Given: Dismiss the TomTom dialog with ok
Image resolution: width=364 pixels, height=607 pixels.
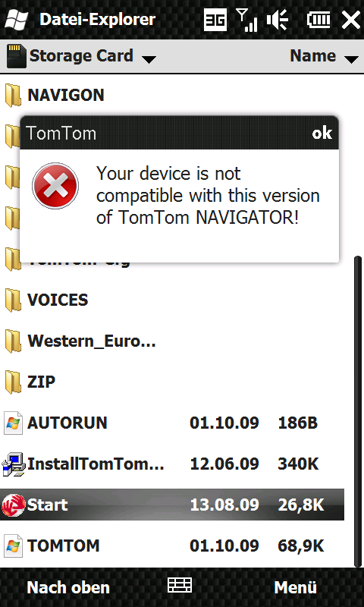Looking at the screenshot, I should point(322,134).
